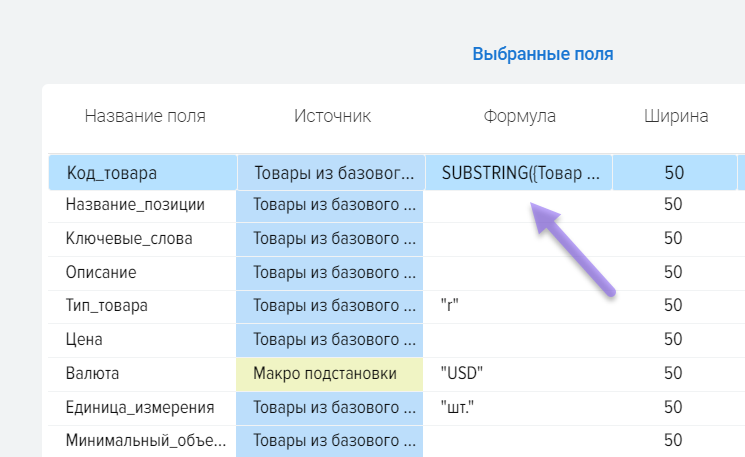Select the Описание field name
The height and width of the screenshot is (457, 745).
tap(101, 272)
